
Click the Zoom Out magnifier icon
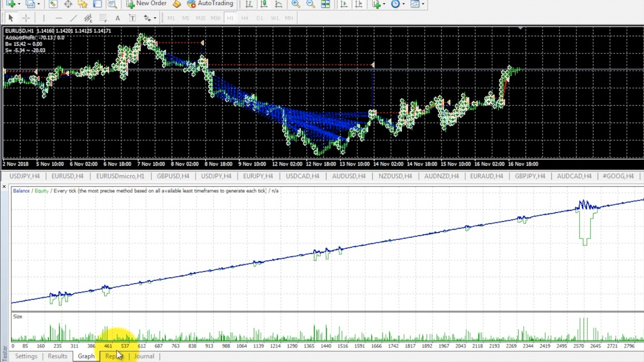(x=310, y=4)
